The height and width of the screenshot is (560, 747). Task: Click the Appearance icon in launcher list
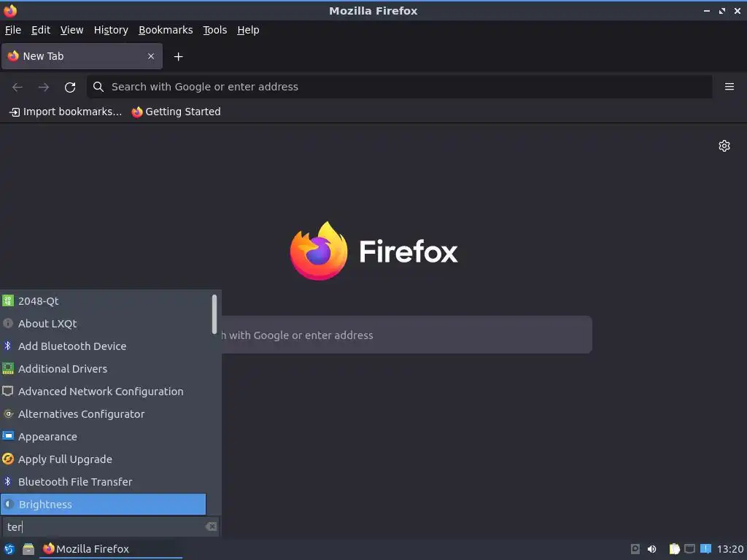[7, 436]
